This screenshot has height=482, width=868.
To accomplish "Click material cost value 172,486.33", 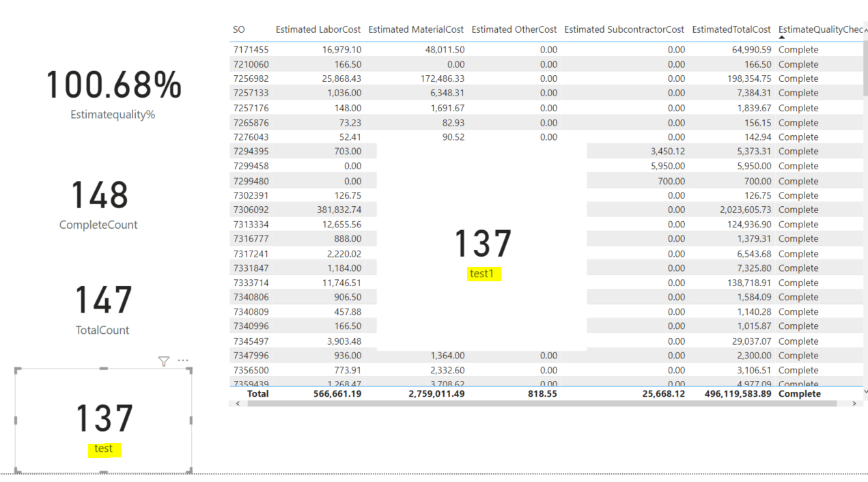I will 443,79.
